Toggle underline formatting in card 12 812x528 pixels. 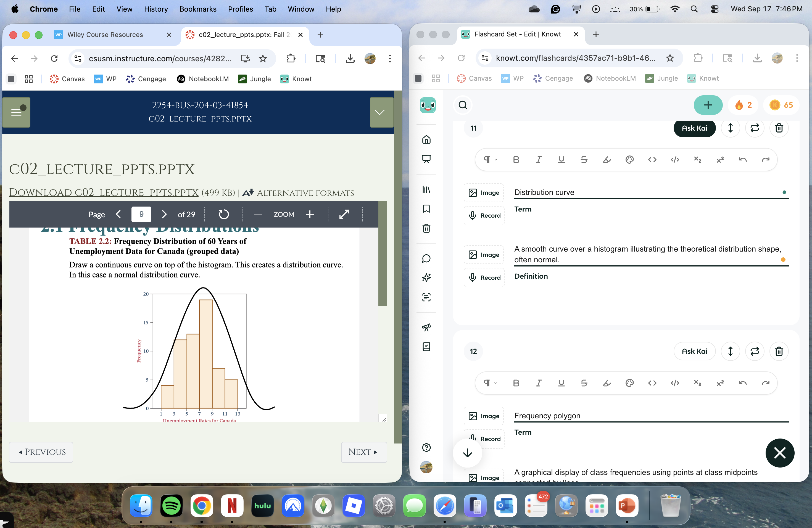[x=561, y=383]
